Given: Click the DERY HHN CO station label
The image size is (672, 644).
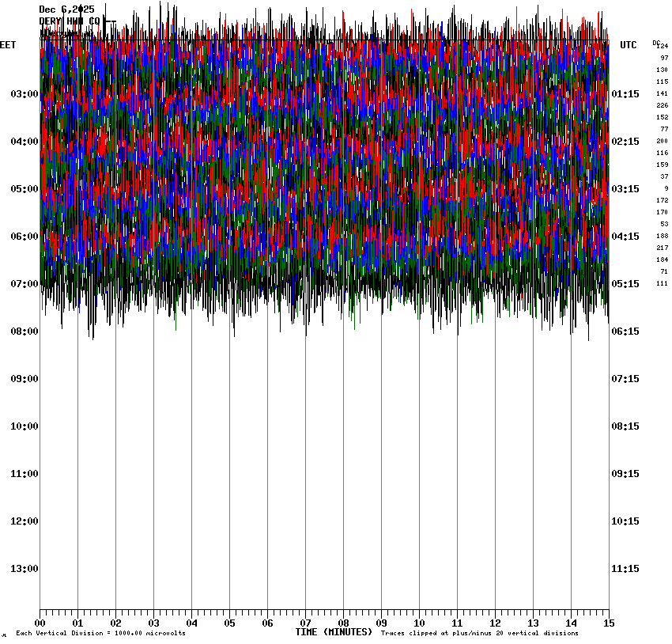Looking at the screenshot, I should tap(70, 21).
